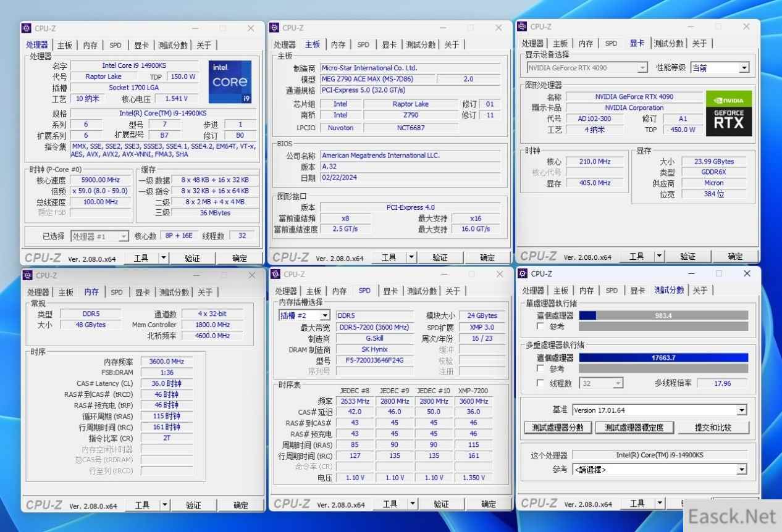Click the XMP-7200 column header in timing table
782x532 pixels.
click(x=473, y=391)
